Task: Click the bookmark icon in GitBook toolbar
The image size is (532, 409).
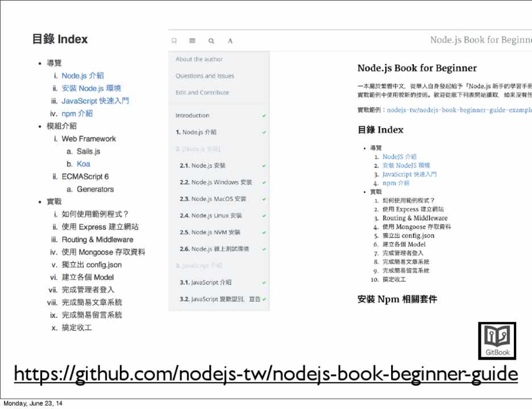Action: click(x=174, y=41)
